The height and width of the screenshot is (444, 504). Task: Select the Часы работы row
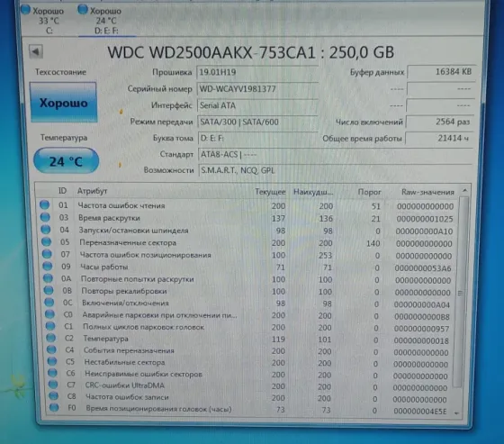coord(247,267)
